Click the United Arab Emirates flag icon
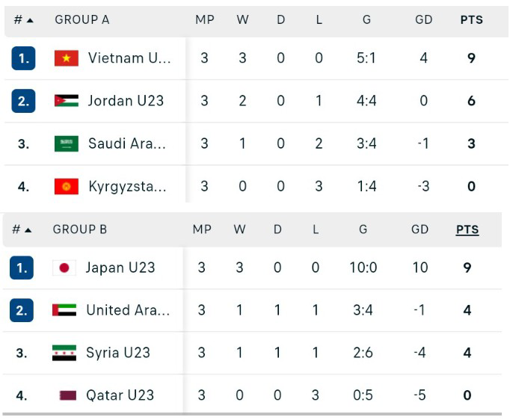Screen dimensions: 510x420 point(64,310)
